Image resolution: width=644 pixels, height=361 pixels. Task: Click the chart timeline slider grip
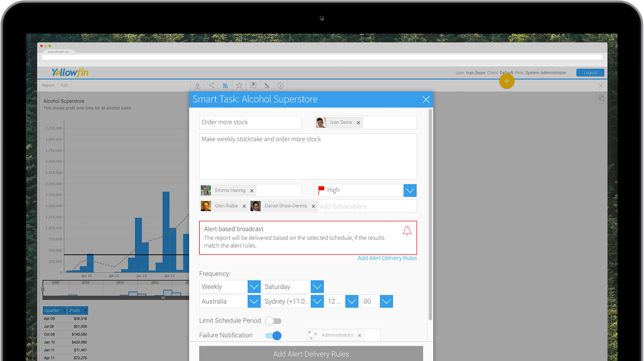coord(163,298)
